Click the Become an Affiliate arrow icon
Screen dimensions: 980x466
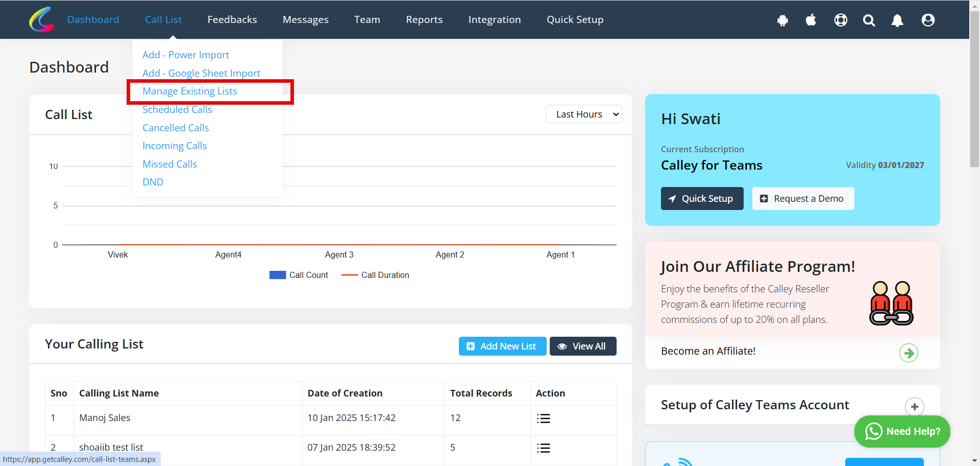909,353
